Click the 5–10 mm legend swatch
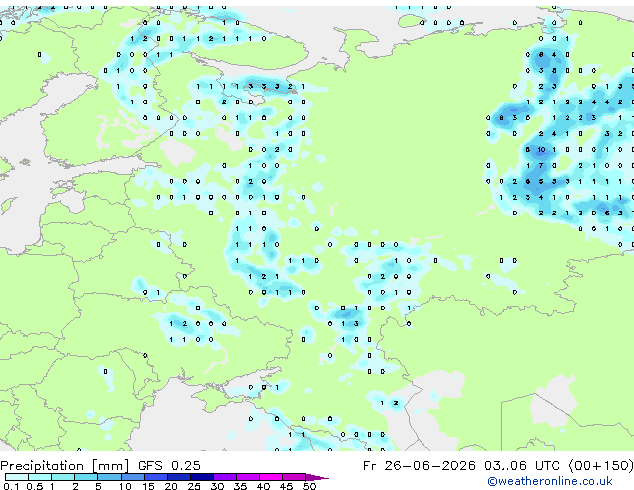 109,477
